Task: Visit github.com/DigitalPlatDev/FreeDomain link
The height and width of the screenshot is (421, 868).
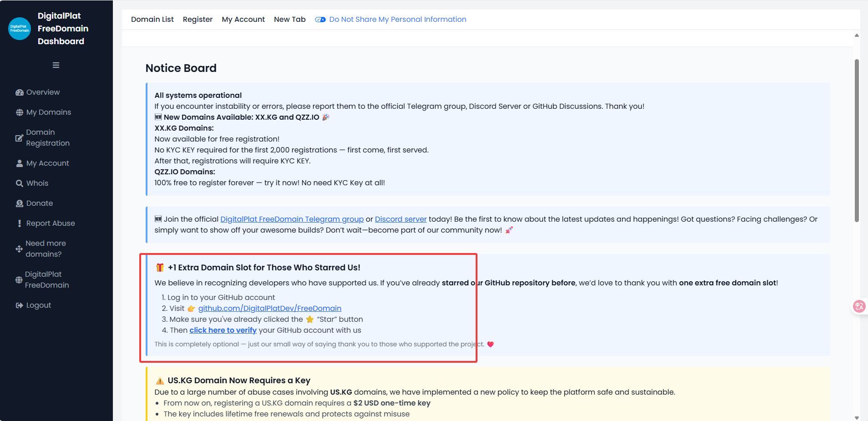Action: (x=269, y=309)
